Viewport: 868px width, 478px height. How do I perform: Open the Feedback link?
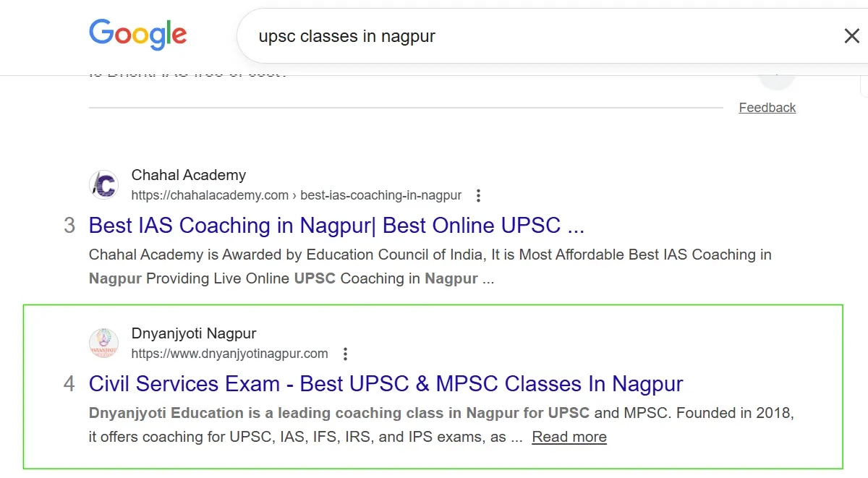coord(767,108)
